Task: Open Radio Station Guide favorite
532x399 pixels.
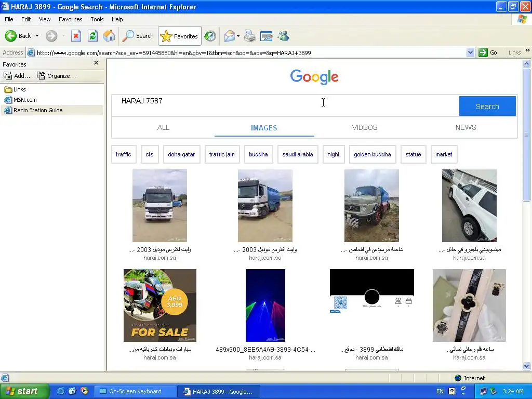Action: 33,110
